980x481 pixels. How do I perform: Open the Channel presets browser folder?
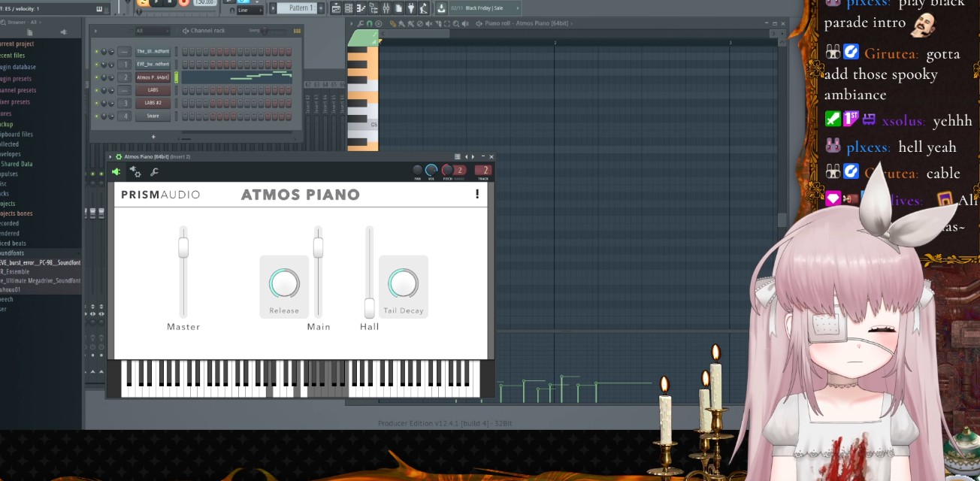18,90
